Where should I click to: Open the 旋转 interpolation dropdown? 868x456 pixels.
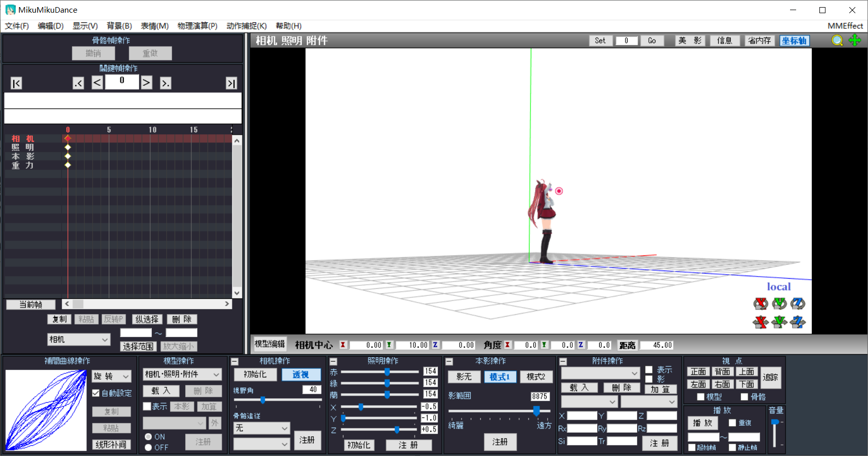click(111, 376)
